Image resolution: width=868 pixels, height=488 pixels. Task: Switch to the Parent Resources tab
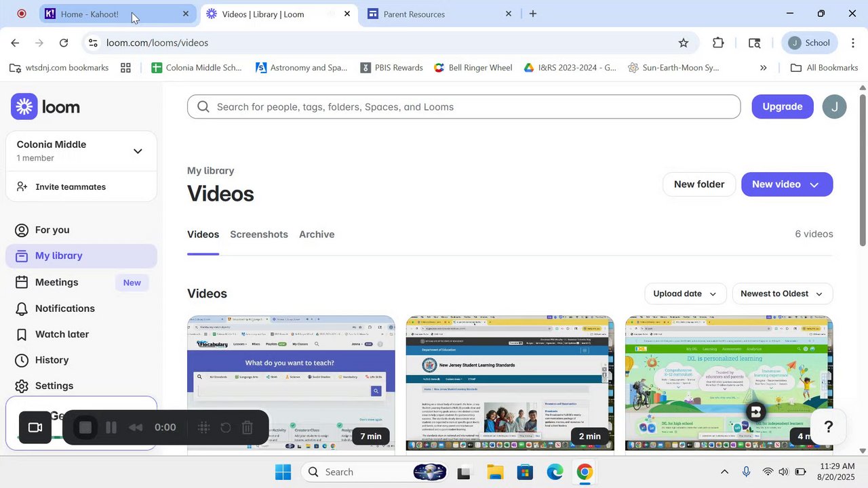click(439, 14)
